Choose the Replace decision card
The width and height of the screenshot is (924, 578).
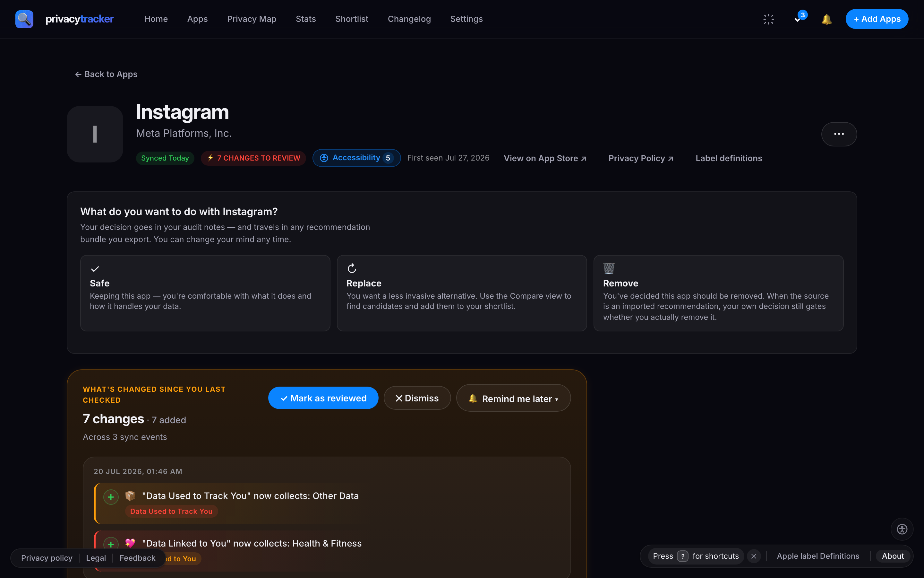tap(462, 293)
